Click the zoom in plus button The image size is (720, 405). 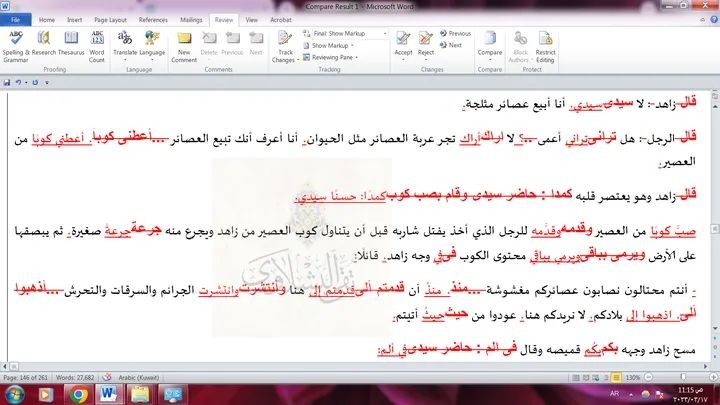[714, 377]
